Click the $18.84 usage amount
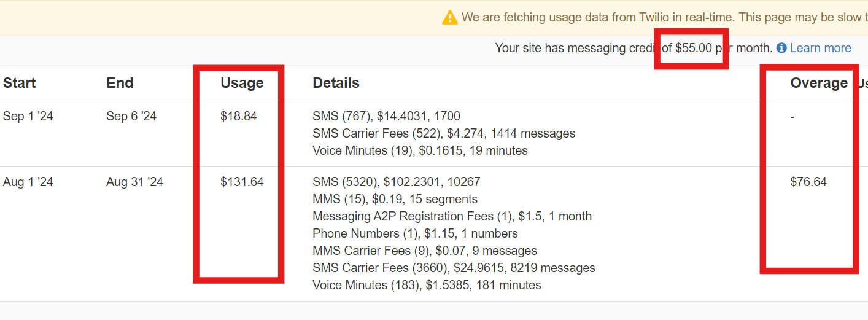This screenshot has width=868, height=320. click(x=239, y=116)
